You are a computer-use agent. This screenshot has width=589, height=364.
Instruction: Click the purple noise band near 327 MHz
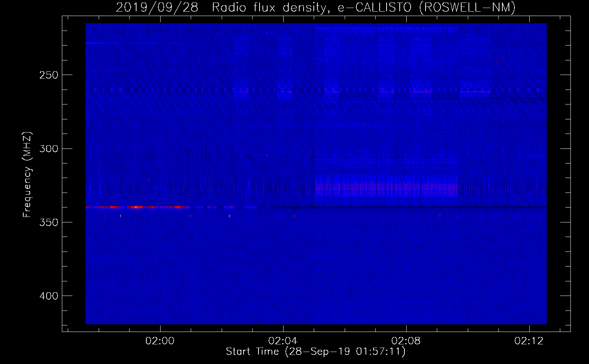pyautogui.click(x=386, y=188)
